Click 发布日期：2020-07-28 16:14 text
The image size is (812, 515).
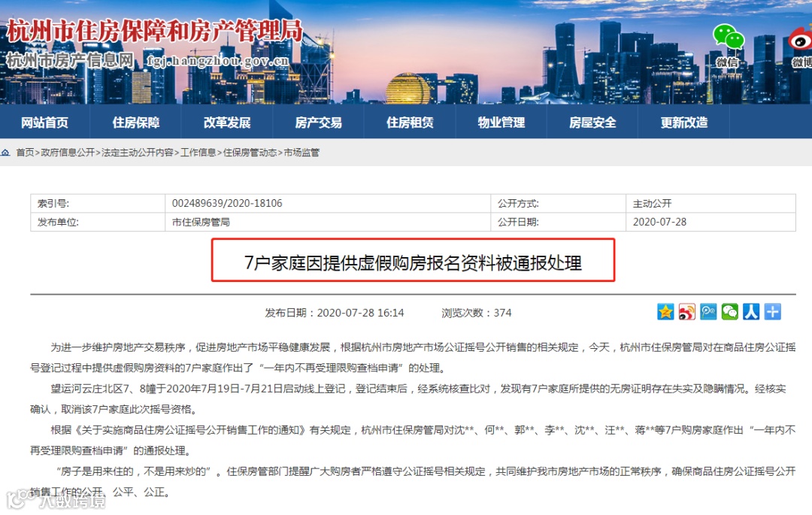334,313
